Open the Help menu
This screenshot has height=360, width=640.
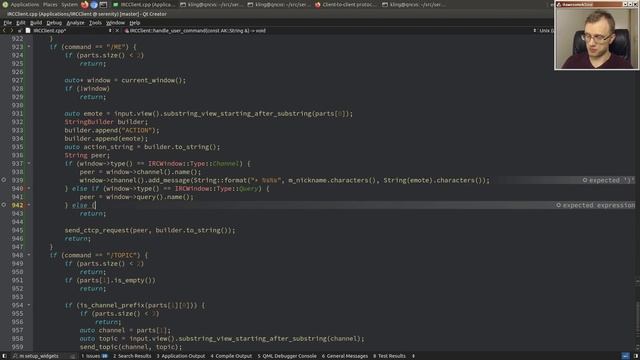click(x=134, y=22)
